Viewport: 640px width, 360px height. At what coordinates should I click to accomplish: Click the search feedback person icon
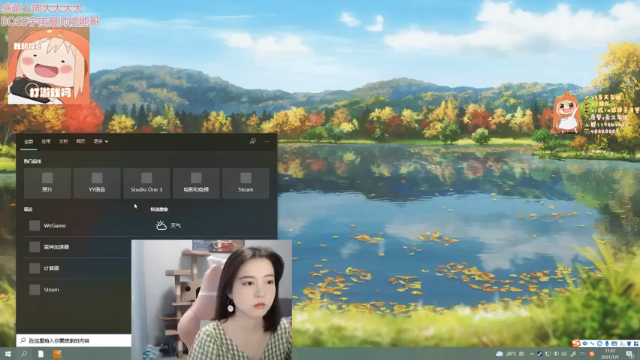click(253, 141)
